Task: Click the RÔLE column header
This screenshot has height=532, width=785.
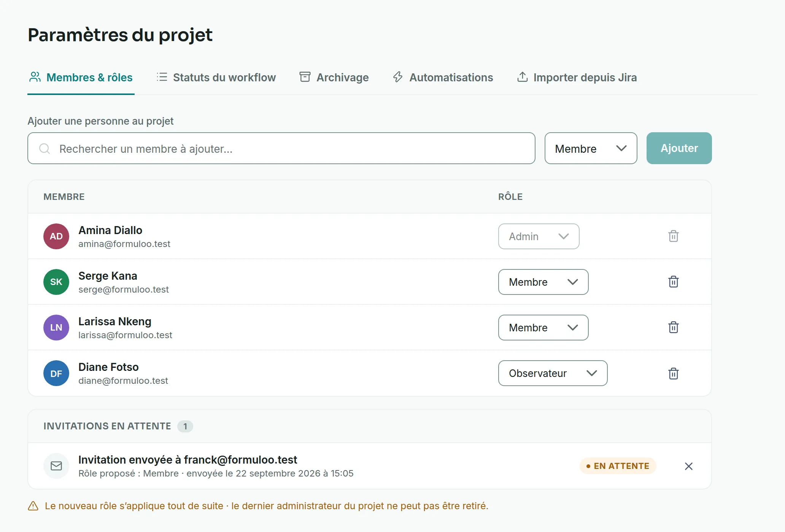Action: [x=510, y=196]
